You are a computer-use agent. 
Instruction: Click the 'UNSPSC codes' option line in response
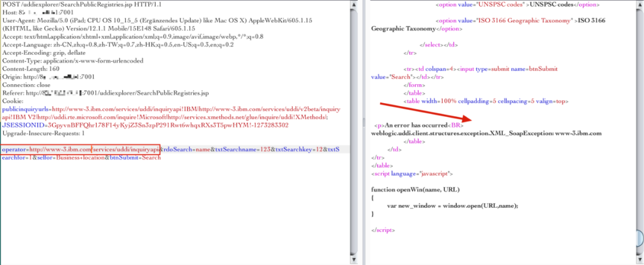[x=517, y=5]
